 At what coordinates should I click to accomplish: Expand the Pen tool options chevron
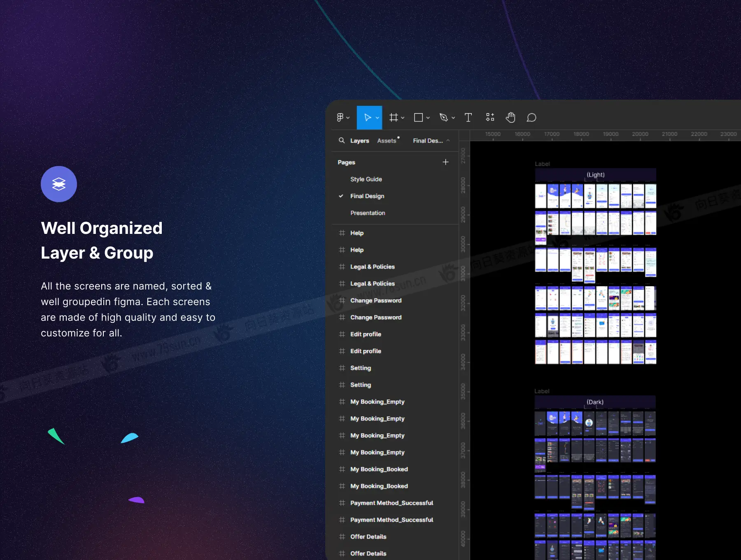[x=453, y=118]
